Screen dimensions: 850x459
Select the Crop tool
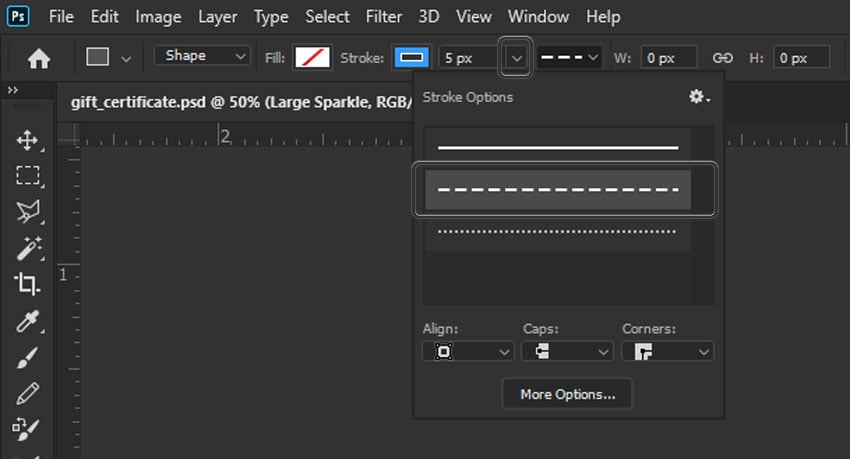27,283
